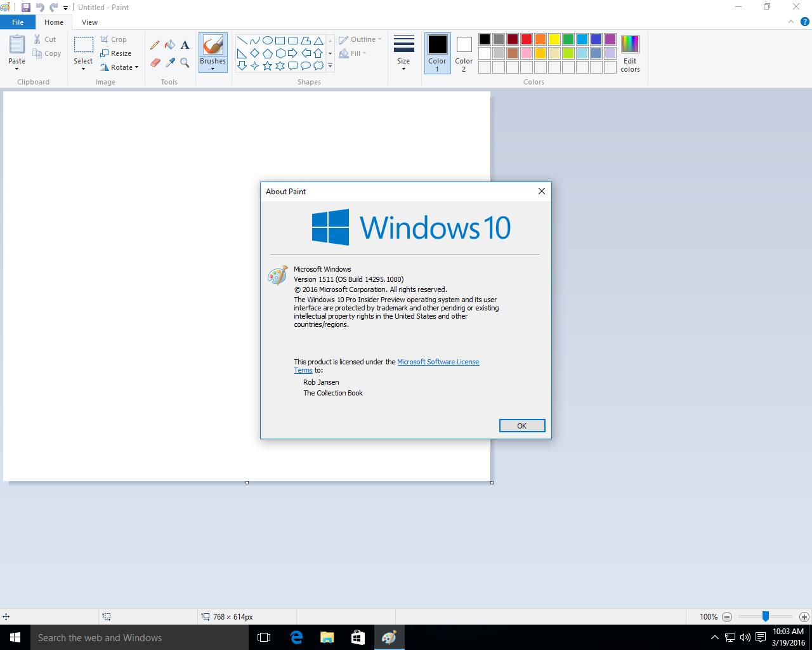This screenshot has height=650, width=812.
Task: Select Color 1 foreground box
Action: tap(437, 53)
